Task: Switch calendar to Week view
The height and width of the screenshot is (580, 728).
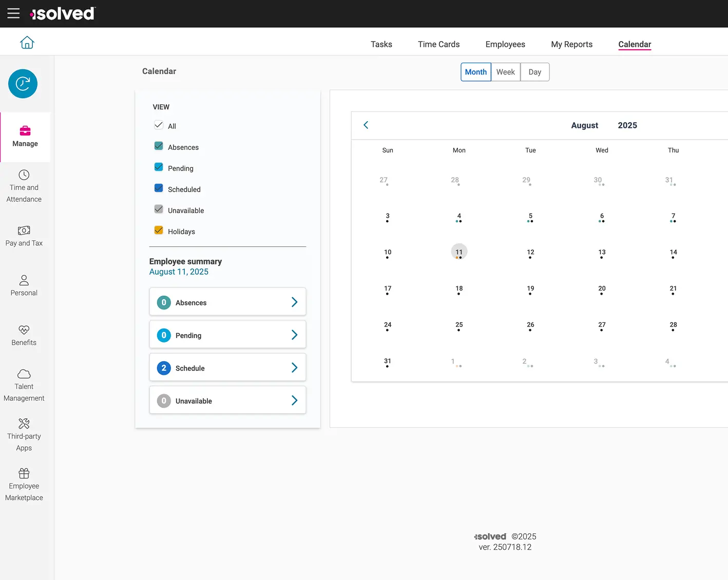Action: [x=505, y=72]
